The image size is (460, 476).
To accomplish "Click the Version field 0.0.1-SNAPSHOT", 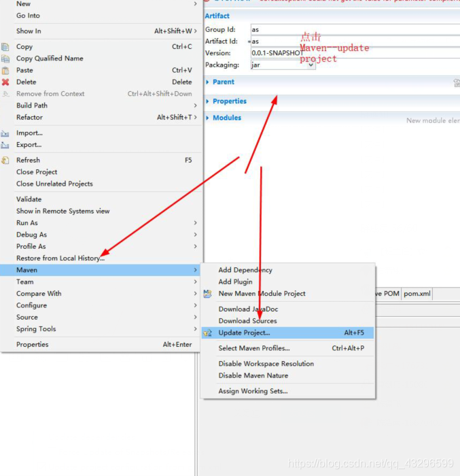I will click(355, 53).
